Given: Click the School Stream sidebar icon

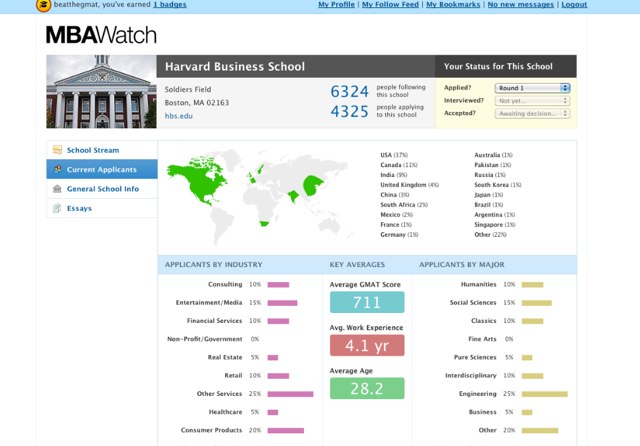Looking at the screenshot, I should coord(58,150).
